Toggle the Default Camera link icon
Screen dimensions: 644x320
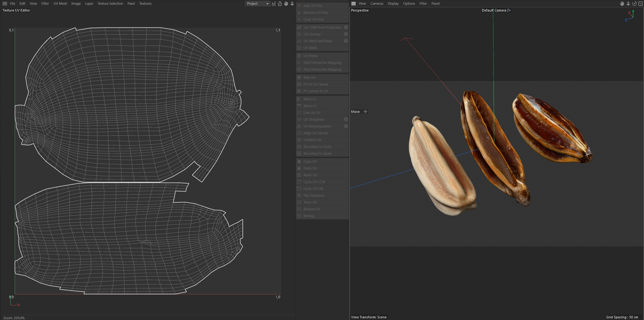(509, 10)
